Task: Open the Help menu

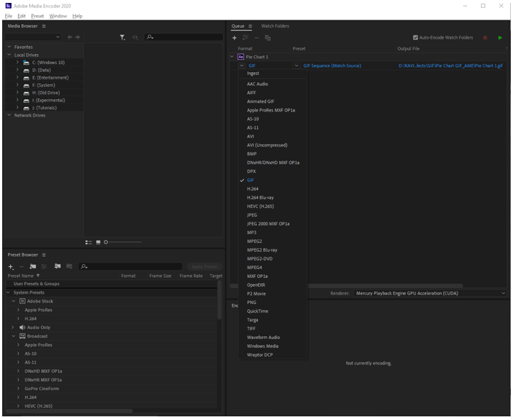Action: coord(77,16)
